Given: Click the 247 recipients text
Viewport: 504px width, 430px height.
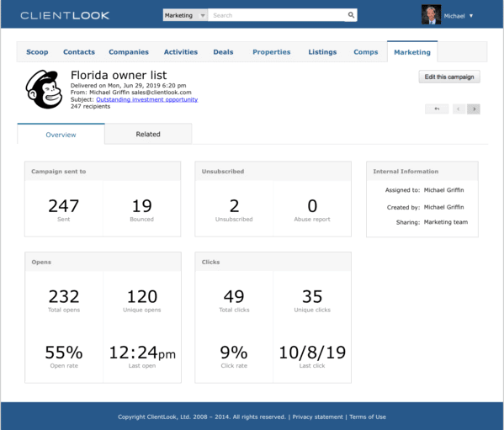Looking at the screenshot, I should point(90,106).
